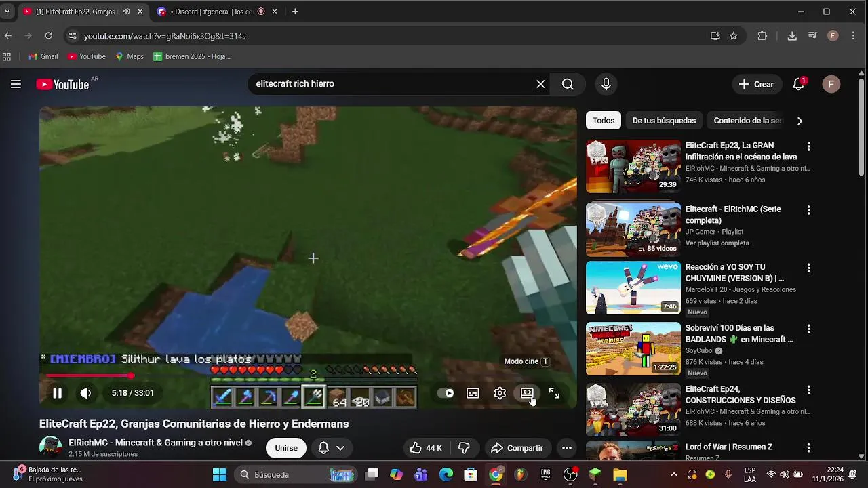Open the bremen 2025 sheet bookmark
868x488 pixels.
tap(192, 56)
